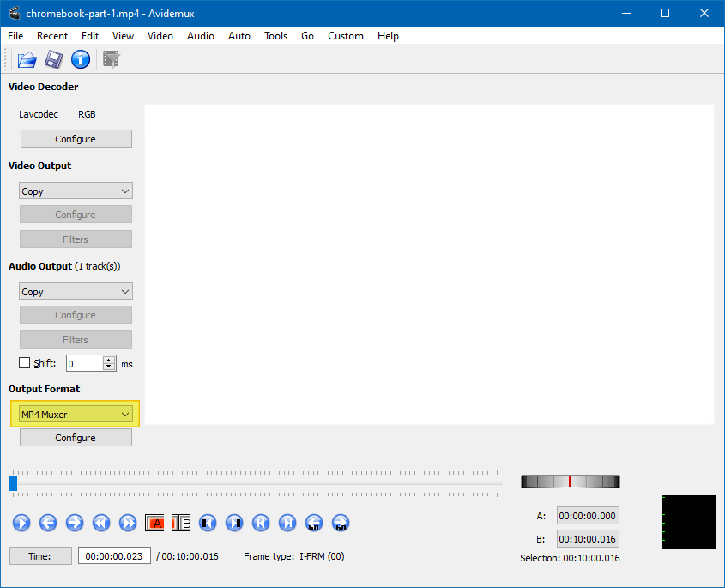Open the Video Output codec dropdown
The height and width of the screenshot is (588, 725).
point(76,191)
